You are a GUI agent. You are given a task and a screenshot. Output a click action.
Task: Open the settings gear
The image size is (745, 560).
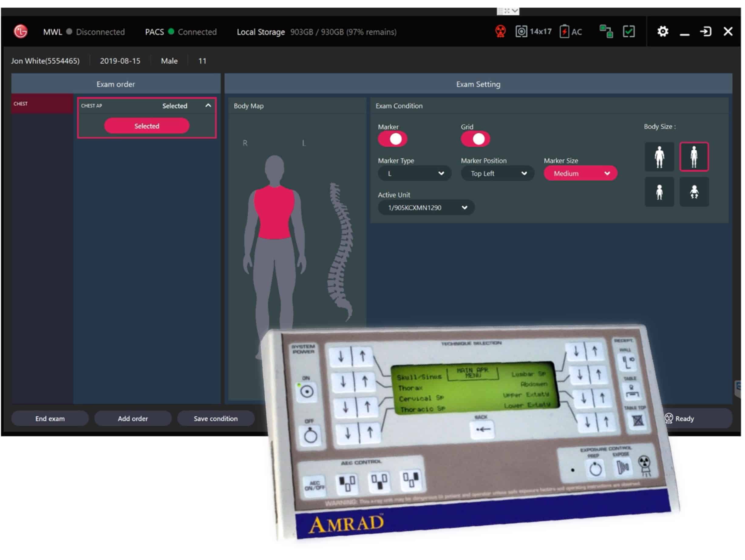click(x=663, y=32)
